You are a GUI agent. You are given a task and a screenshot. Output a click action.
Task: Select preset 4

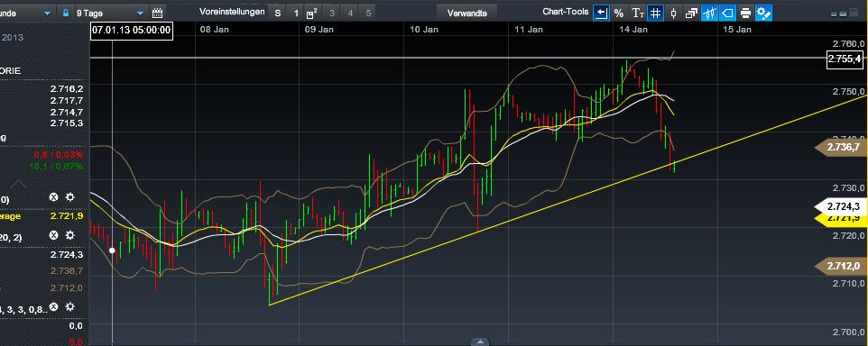click(350, 13)
